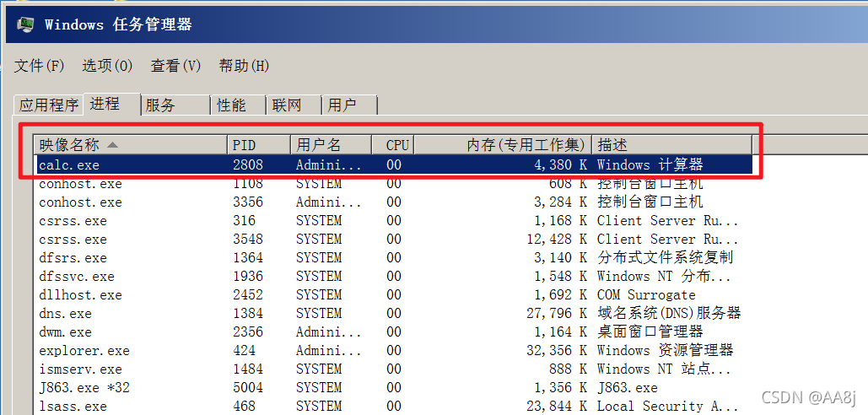
Task: Select conhost.exe with PID 3356
Action: tap(394, 202)
